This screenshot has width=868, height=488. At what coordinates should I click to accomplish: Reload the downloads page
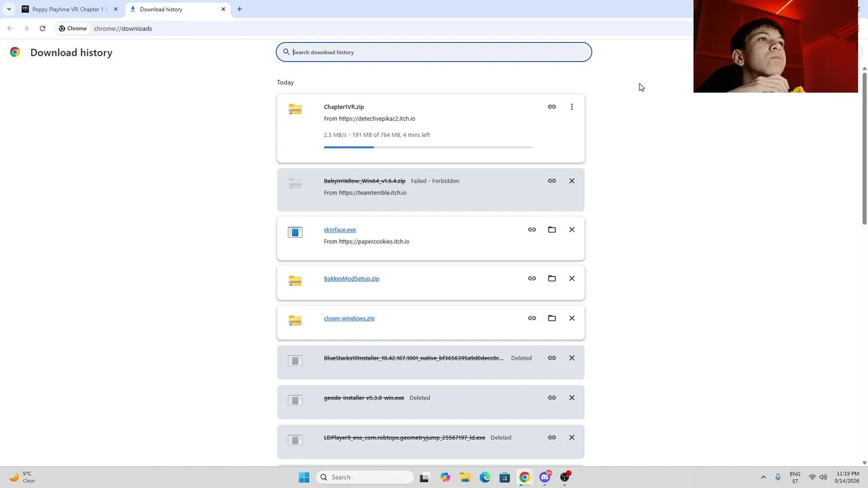point(42,28)
